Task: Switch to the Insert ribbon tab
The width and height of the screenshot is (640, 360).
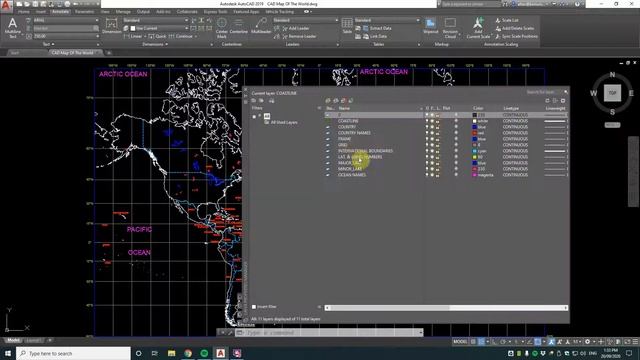Action: tap(41, 12)
